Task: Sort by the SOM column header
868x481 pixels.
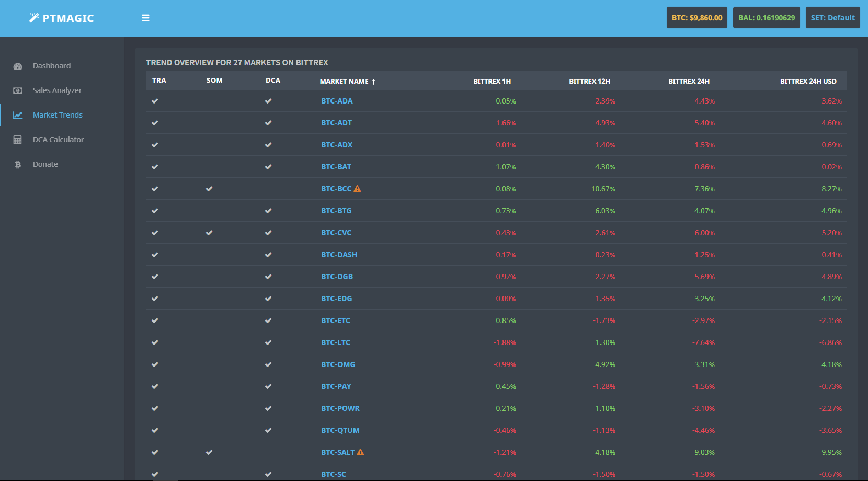Action: coord(214,81)
